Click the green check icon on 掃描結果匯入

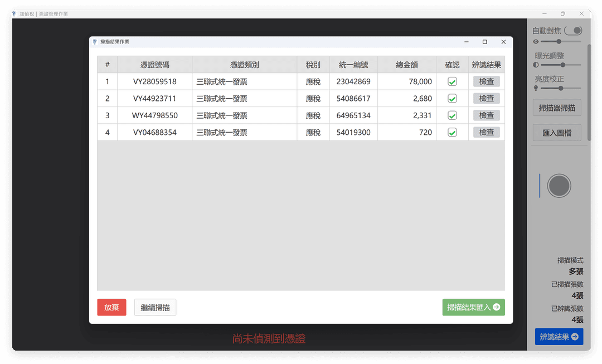coord(496,307)
